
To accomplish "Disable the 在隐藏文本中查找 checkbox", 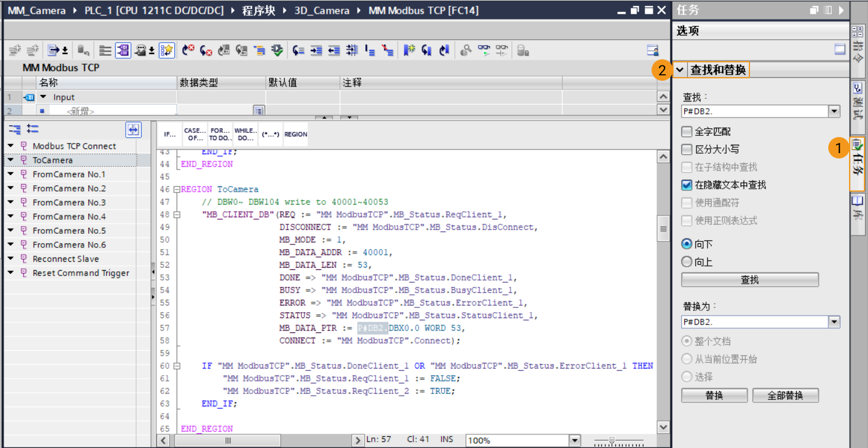I will click(x=686, y=185).
